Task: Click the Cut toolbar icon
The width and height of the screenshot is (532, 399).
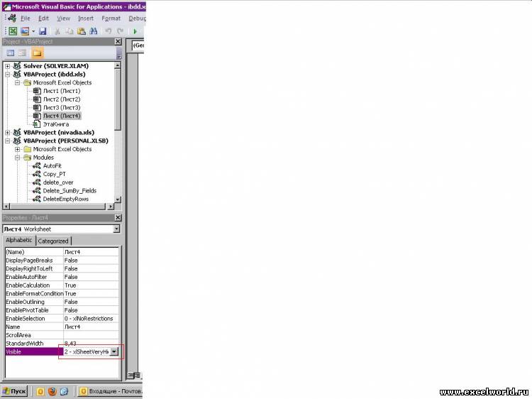Action: coord(57,31)
